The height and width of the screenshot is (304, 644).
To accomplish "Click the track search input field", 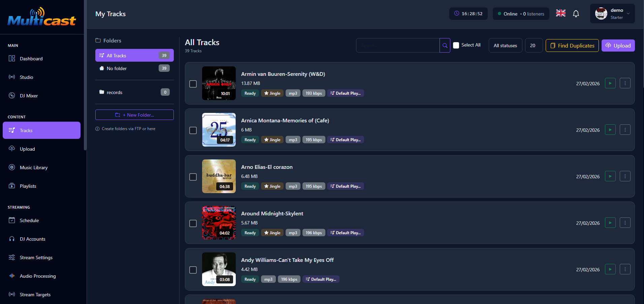I will coord(397,45).
